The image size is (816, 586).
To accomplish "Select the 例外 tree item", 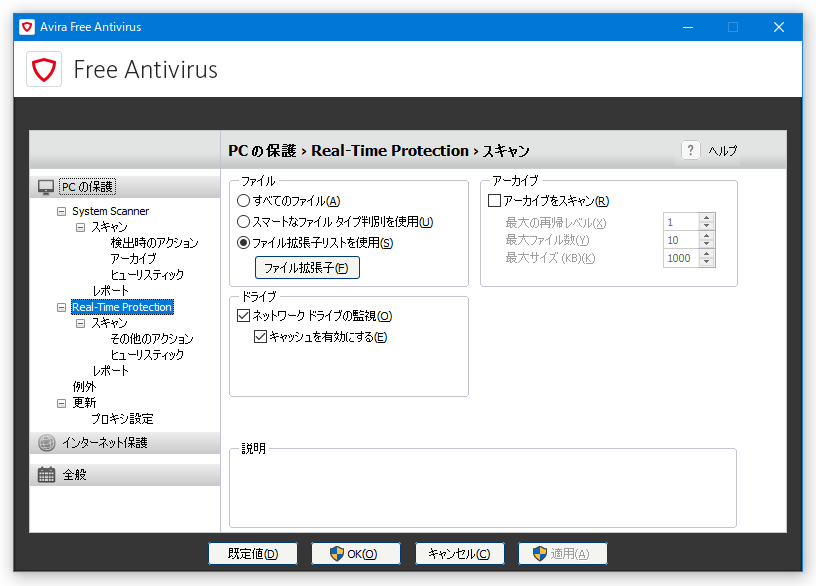I will click(x=84, y=387).
